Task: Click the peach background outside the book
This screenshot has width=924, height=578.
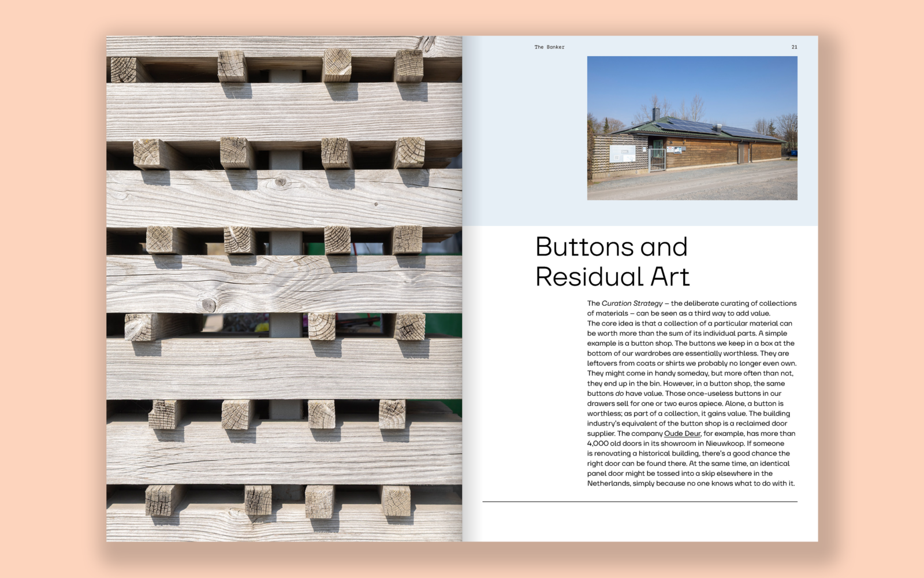Action: pos(52,289)
